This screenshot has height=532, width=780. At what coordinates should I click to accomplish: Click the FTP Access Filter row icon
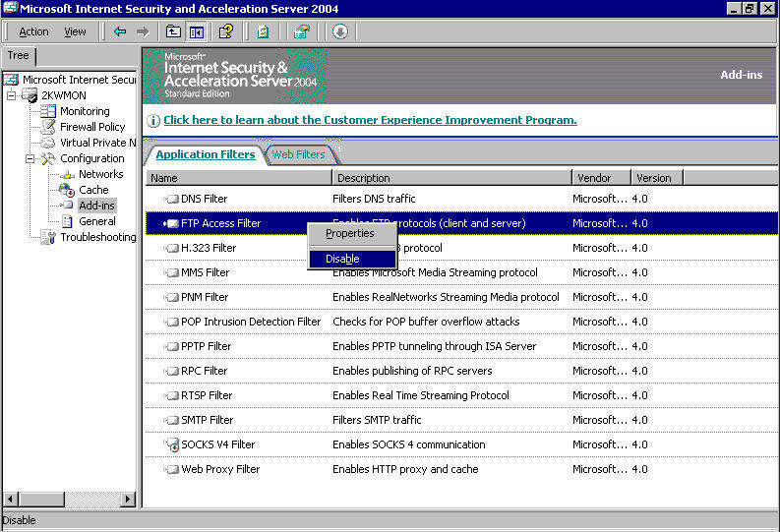coord(171,224)
